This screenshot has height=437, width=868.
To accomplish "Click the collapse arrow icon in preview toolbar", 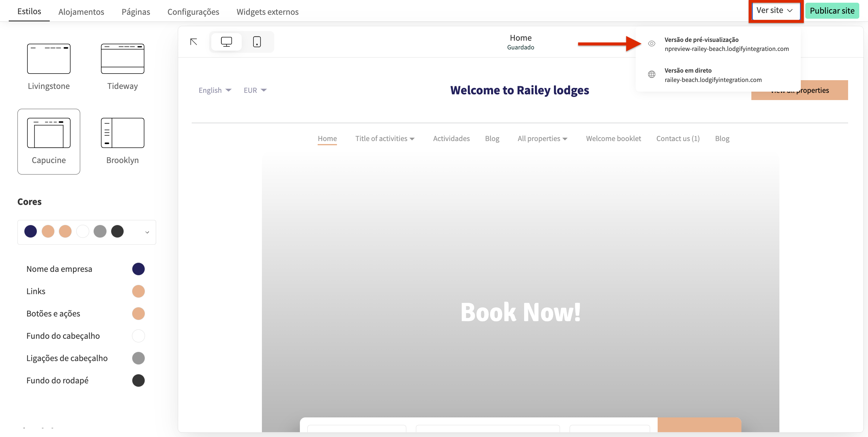I will (193, 42).
